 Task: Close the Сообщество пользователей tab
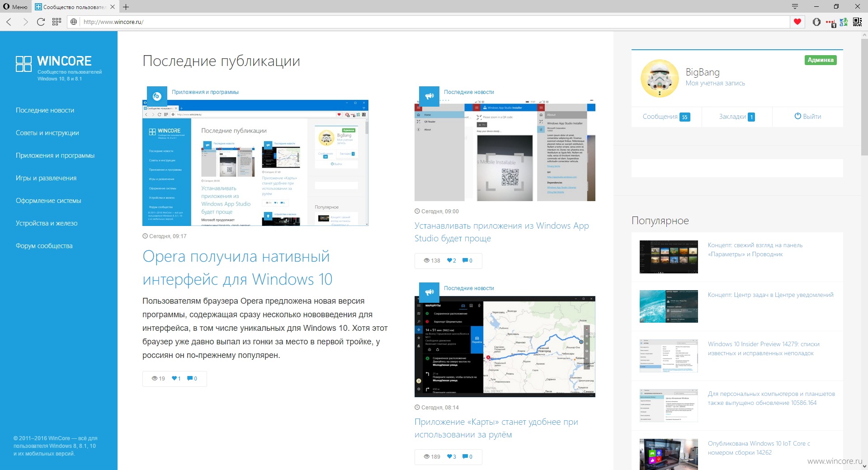[113, 7]
